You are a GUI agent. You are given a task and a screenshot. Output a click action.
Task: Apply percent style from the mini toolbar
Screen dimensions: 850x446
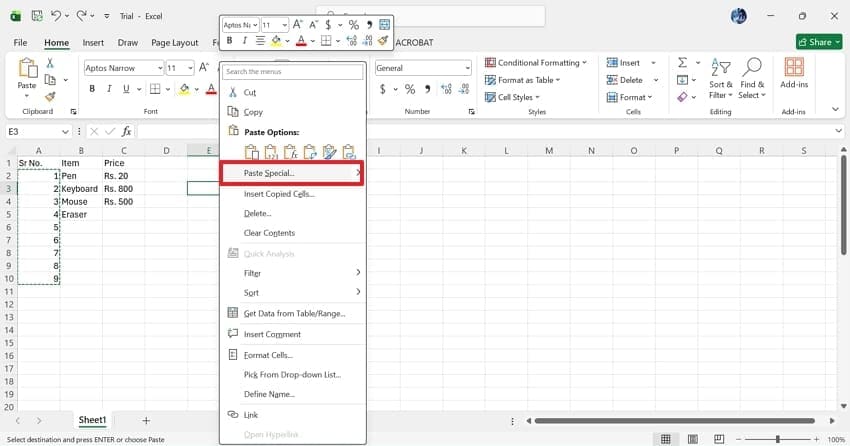354,24
